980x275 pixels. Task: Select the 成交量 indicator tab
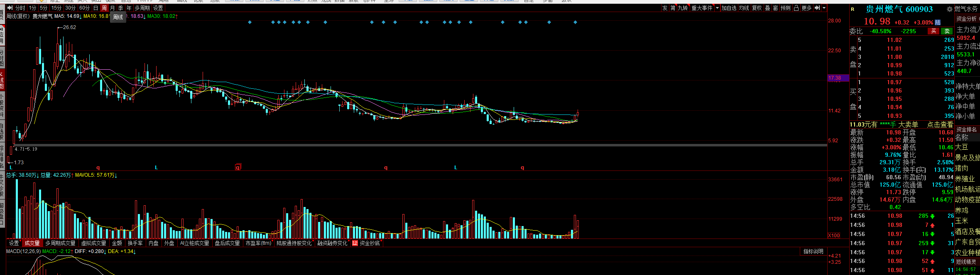(x=32, y=243)
